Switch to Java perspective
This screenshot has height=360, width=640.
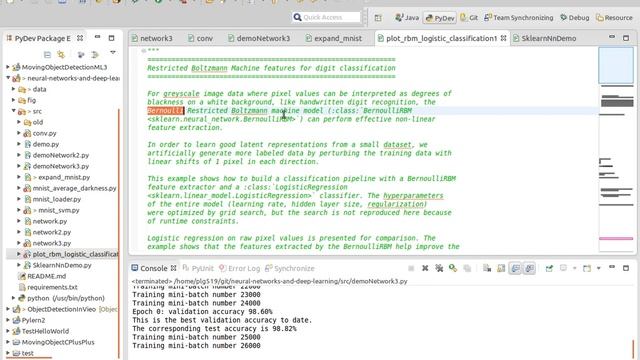407,18
